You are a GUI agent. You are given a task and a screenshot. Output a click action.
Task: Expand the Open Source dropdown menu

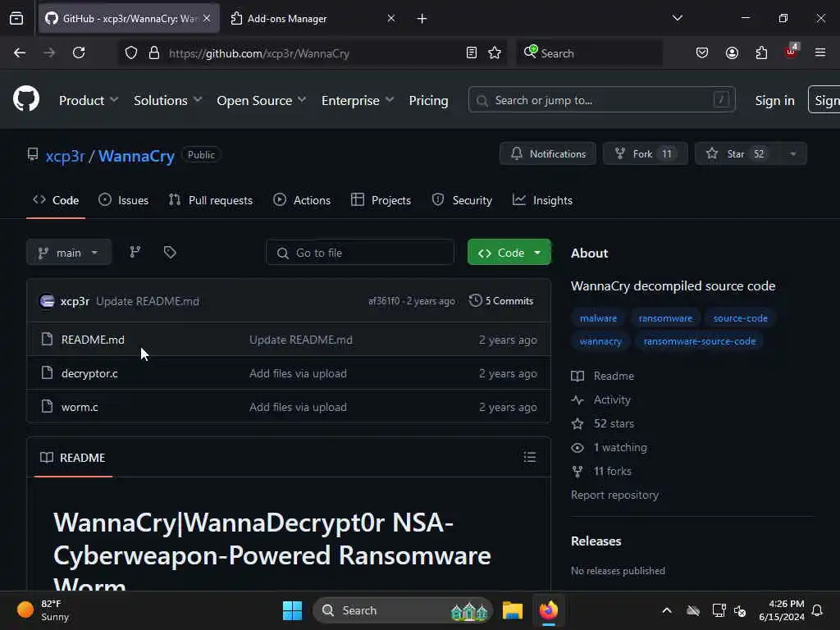coord(262,100)
